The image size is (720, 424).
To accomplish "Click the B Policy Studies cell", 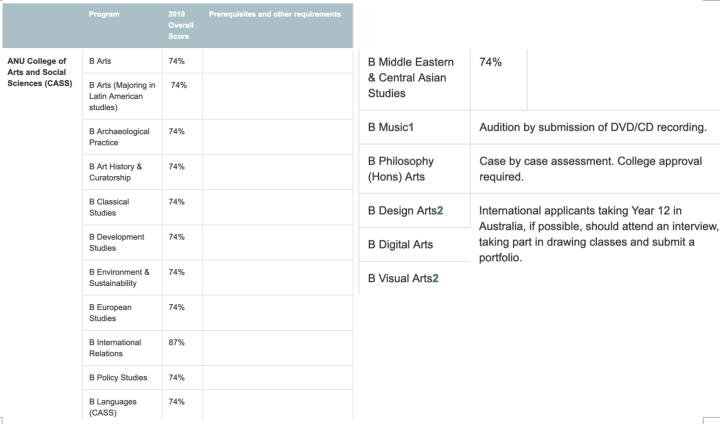I will (x=122, y=378).
